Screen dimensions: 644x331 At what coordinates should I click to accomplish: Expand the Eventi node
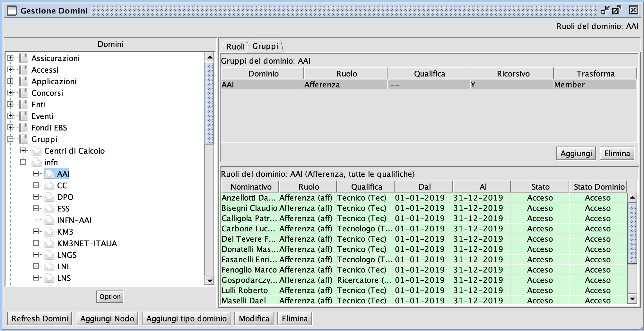coord(10,116)
